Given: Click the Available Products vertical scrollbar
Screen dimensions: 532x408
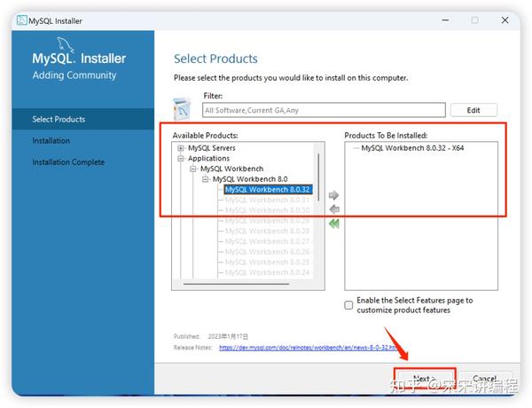Looking at the screenshot, I should click(x=318, y=177).
